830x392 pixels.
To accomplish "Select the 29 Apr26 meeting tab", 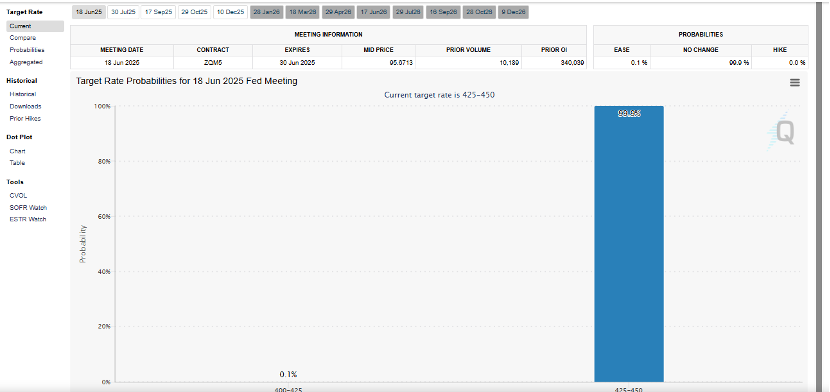I will (338, 12).
